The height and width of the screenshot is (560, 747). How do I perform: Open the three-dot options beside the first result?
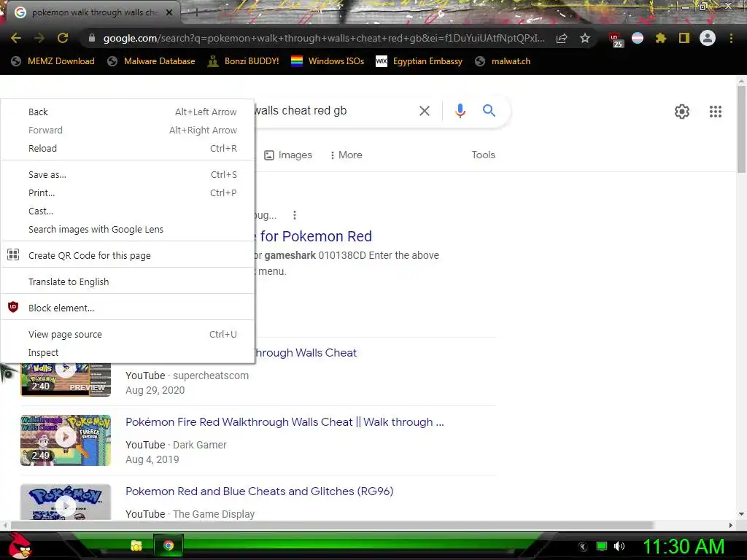(295, 215)
